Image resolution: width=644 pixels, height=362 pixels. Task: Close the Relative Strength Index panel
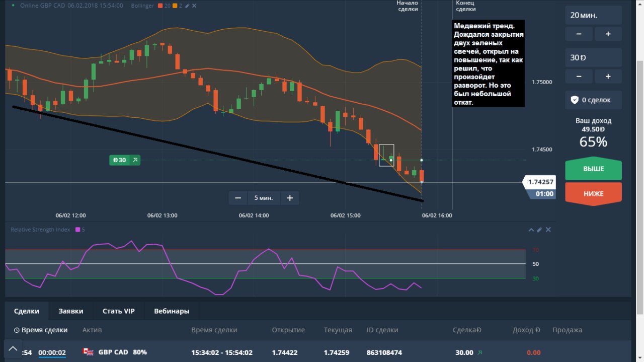point(548,230)
